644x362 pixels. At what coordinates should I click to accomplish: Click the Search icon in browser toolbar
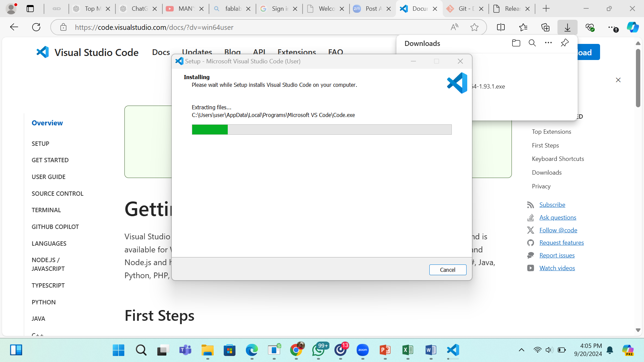point(533,43)
